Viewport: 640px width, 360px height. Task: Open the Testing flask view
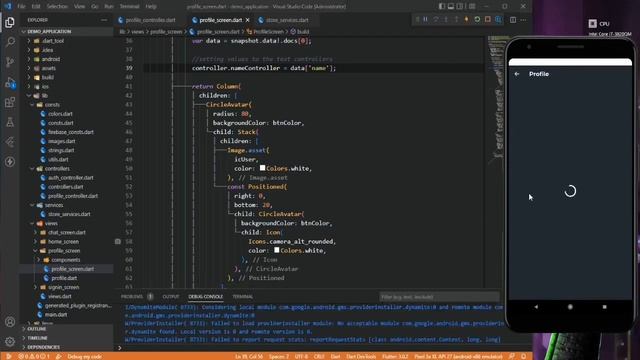pyautogui.click(x=10, y=122)
